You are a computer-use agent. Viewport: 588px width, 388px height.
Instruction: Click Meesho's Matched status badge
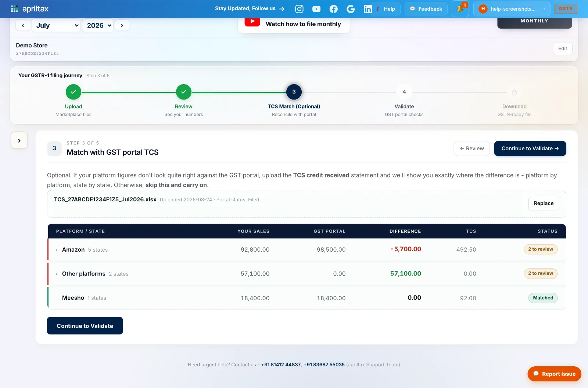(543, 298)
